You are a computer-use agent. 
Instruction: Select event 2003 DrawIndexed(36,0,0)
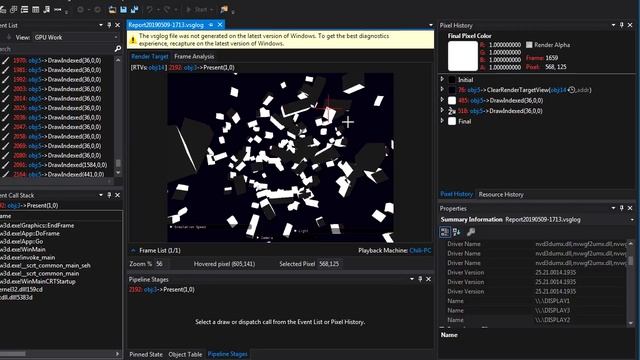click(57, 89)
